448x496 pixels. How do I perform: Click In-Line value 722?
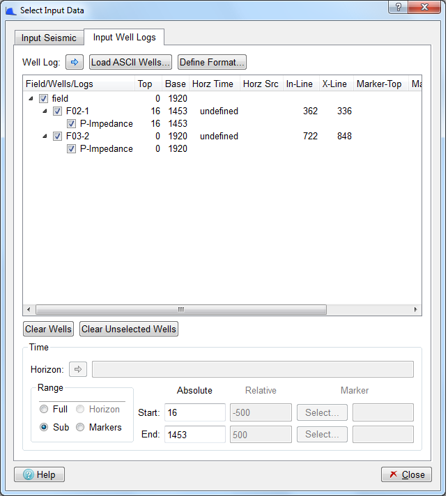310,137
